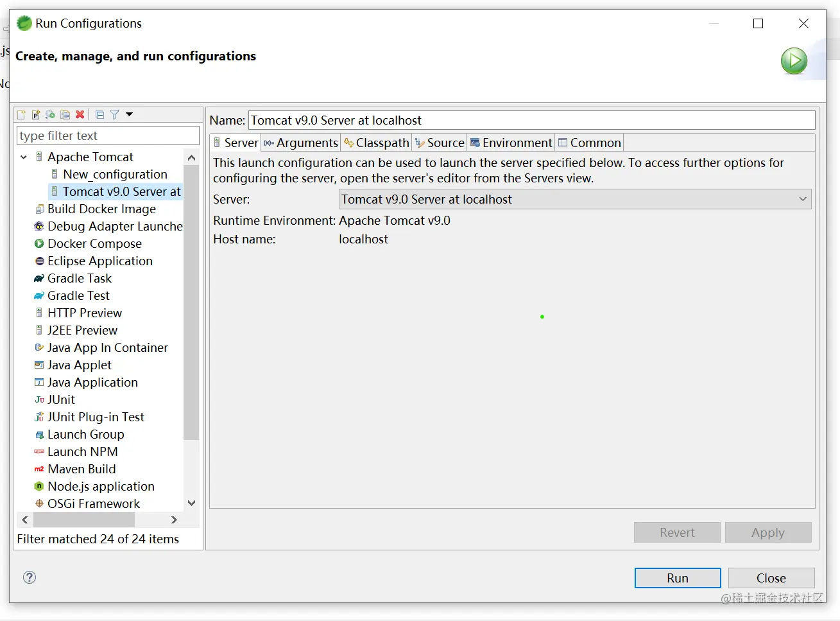
Task: Click the New launch configuration icon
Action: coord(21,115)
